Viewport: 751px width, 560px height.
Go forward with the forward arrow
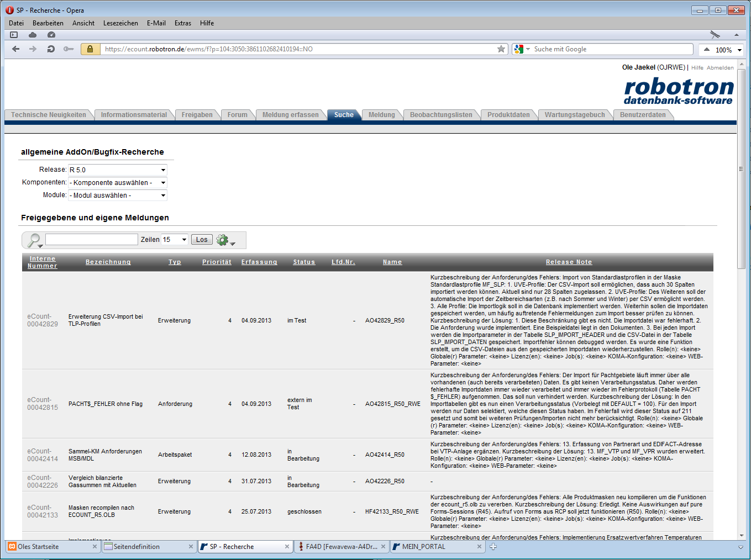point(33,49)
